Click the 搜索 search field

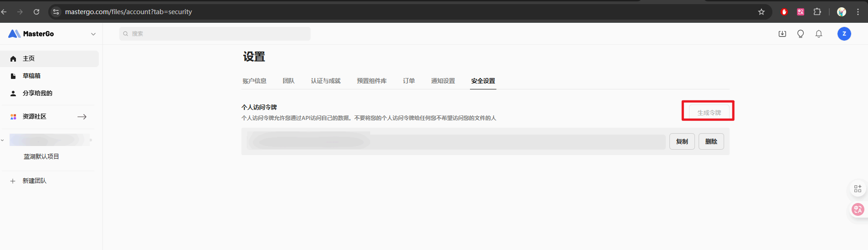click(x=215, y=34)
